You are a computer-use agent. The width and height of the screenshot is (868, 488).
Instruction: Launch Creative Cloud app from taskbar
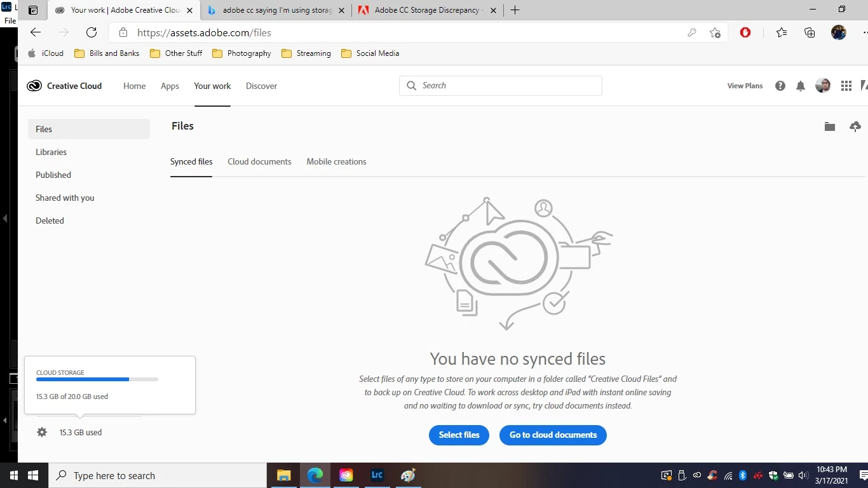click(346, 475)
